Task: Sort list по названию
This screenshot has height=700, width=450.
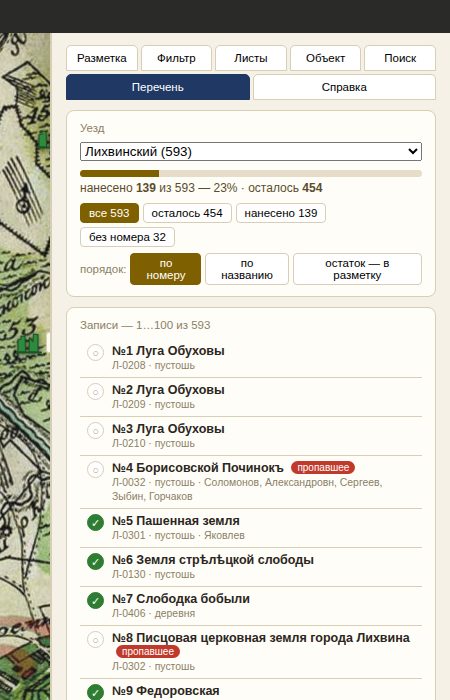Action: (x=247, y=269)
